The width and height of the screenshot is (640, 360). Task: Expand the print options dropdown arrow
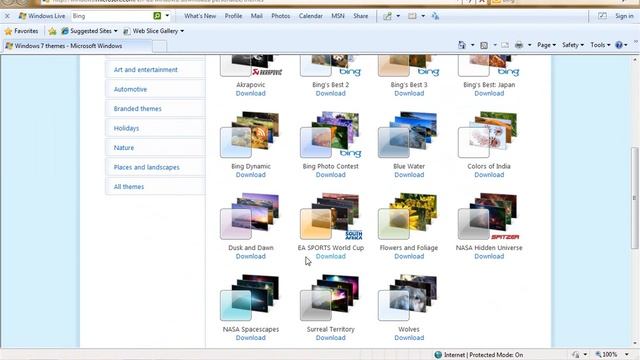pyautogui.click(x=529, y=45)
